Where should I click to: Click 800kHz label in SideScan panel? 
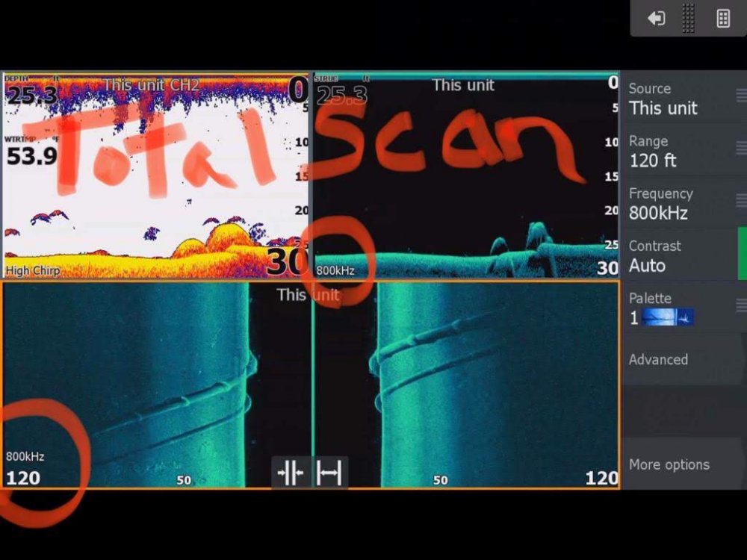pyautogui.click(x=25, y=456)
